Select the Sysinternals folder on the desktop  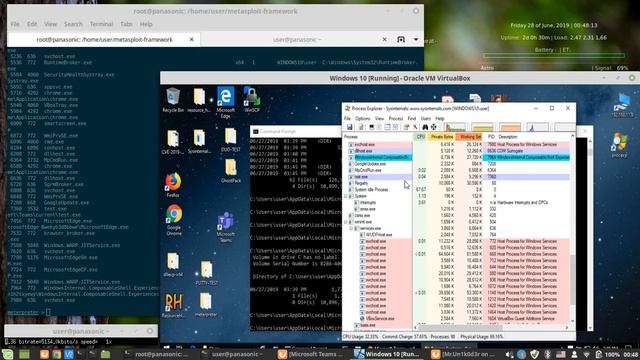tap(199, 141)
